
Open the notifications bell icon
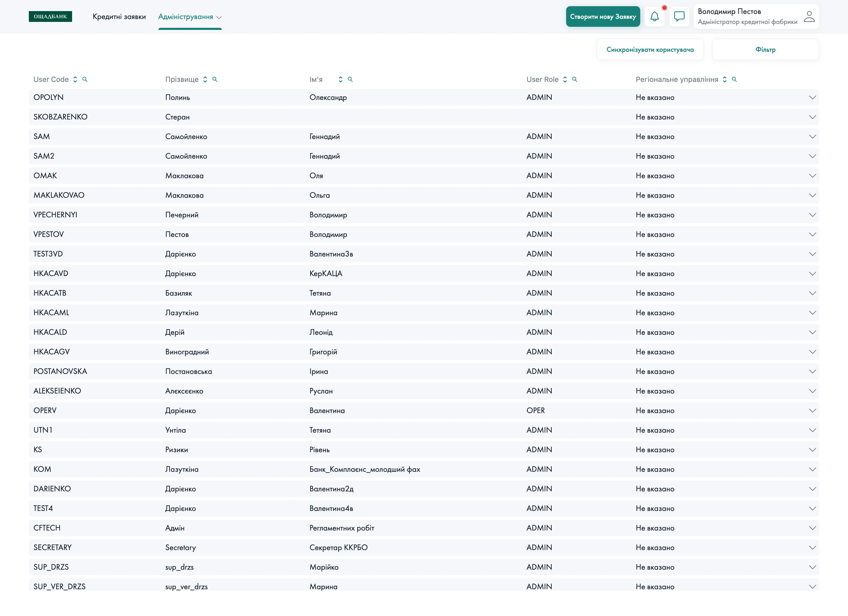click(654, 16)
